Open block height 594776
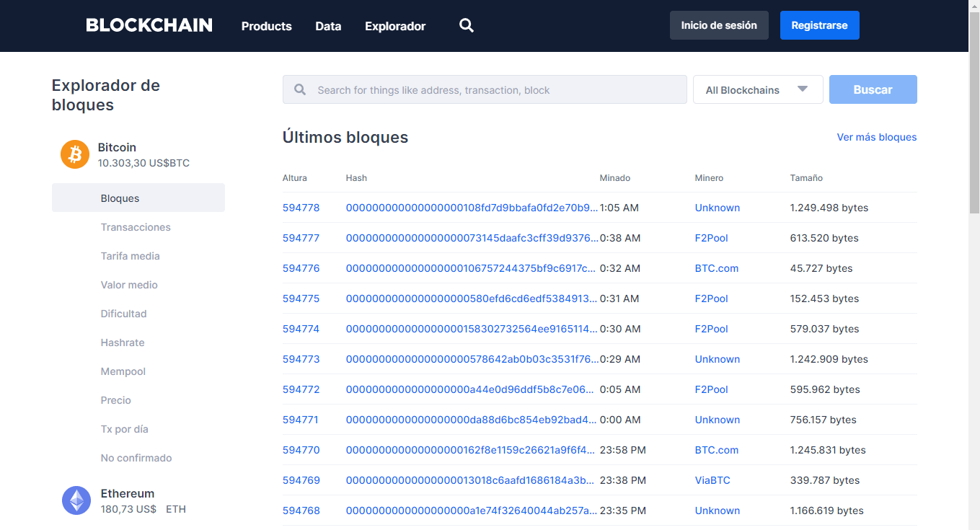980x530 pixels. tap(301, 268)
